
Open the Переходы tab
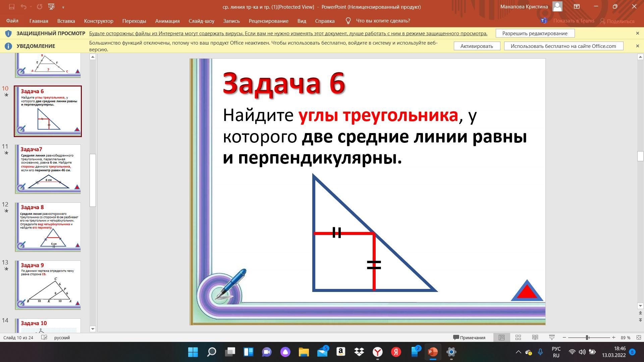pos(134,21)
